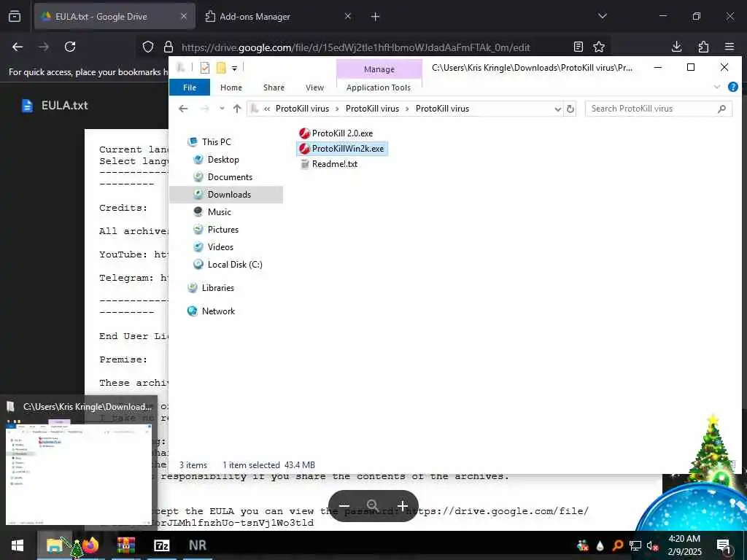Open address bar history dropdown

point(557,109)
